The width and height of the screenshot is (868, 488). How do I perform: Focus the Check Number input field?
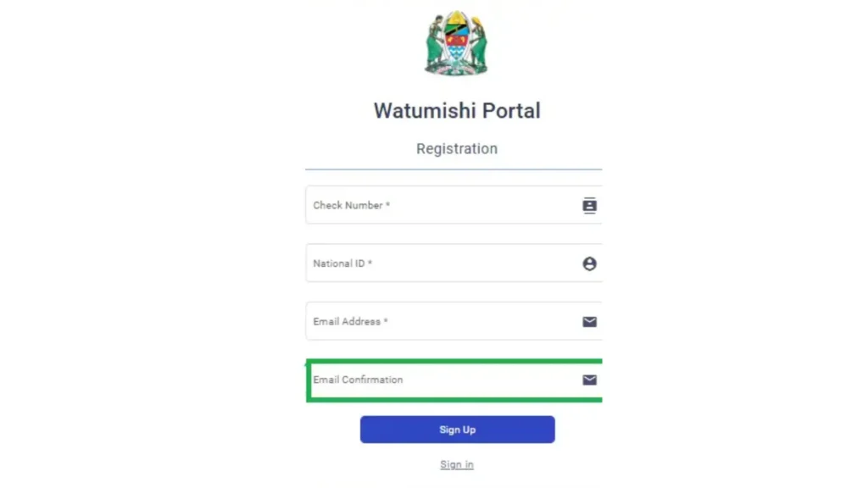point(454,205)
